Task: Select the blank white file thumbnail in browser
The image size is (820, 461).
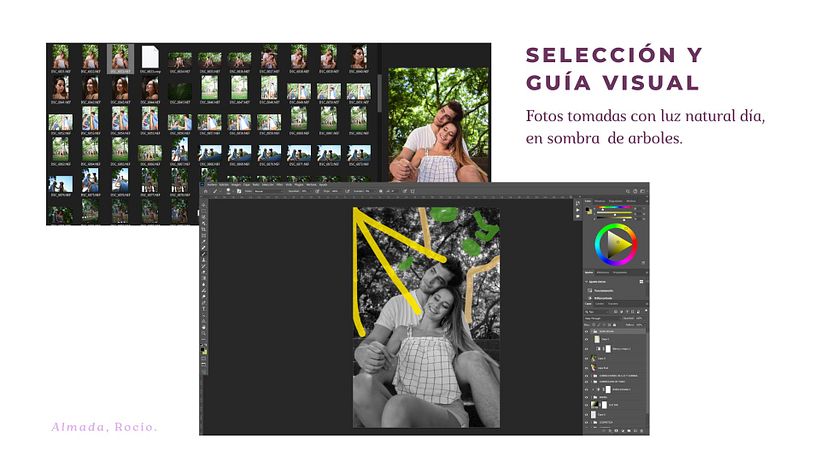Action: pos(150,56)
